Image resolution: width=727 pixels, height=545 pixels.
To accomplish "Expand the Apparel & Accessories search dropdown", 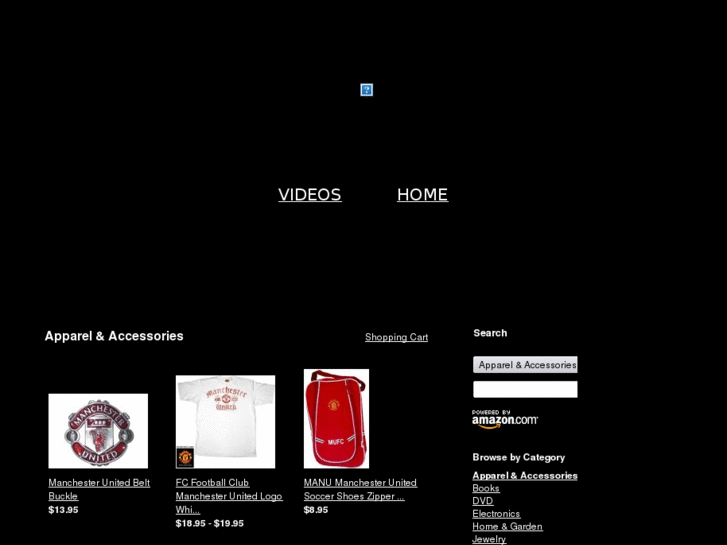I will click(x=525, y=365).
